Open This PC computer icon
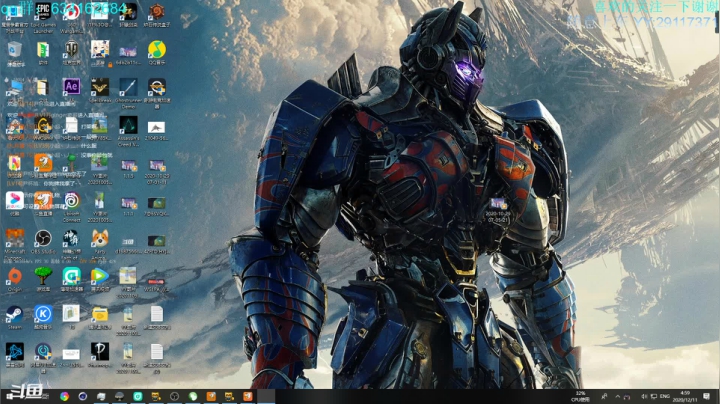 [15, 87]
